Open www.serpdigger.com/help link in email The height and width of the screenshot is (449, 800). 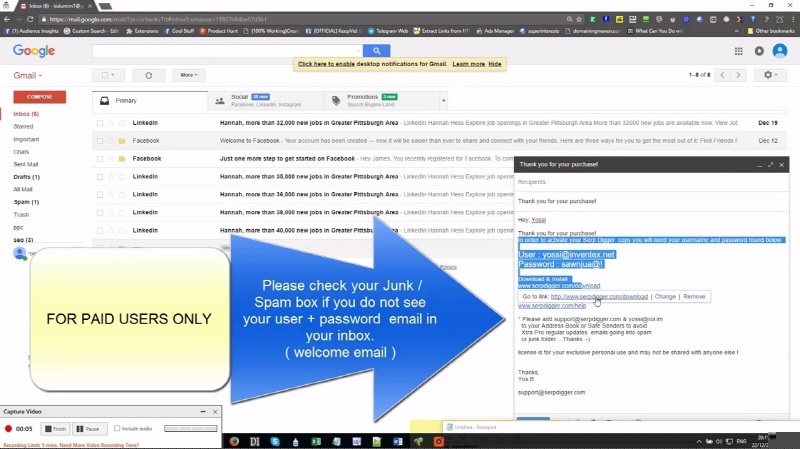(552, 306)
